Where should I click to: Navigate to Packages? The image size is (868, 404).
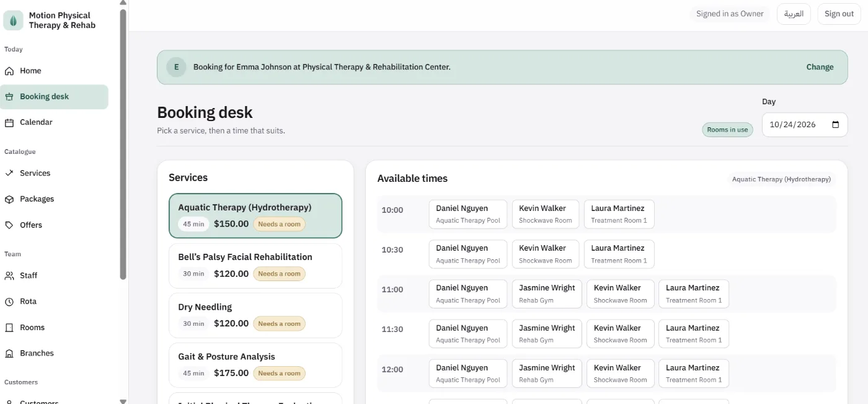[54, 199]
